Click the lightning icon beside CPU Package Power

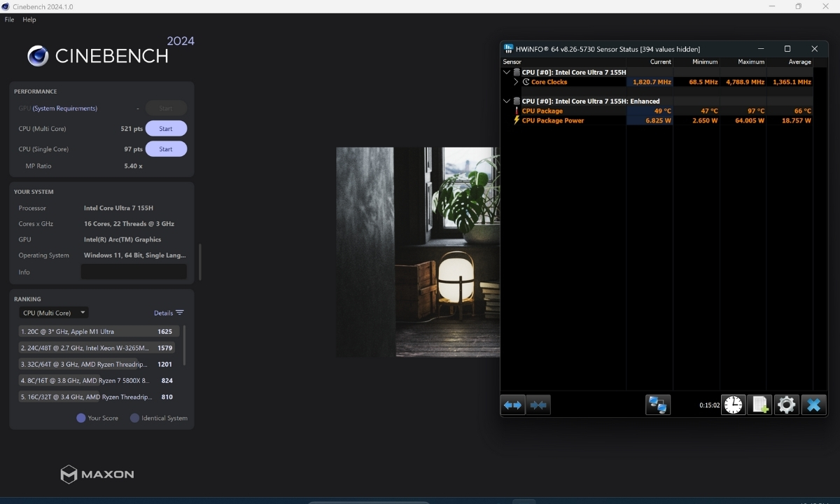pos(517,120)
